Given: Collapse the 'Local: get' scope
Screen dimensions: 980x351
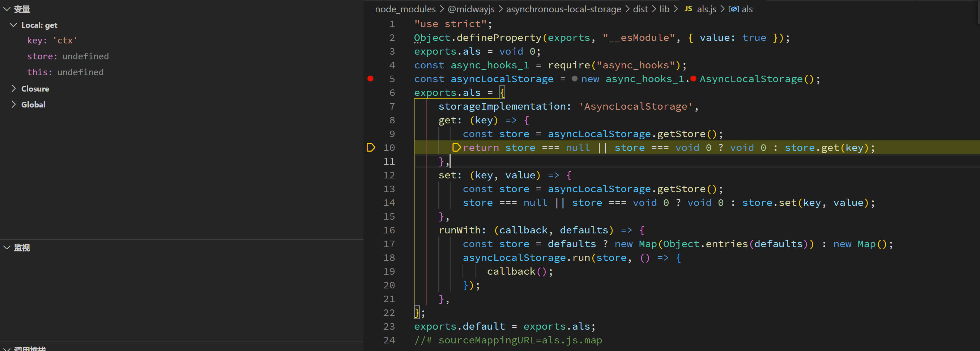Looking at the screenshot, I should point(14,25).
